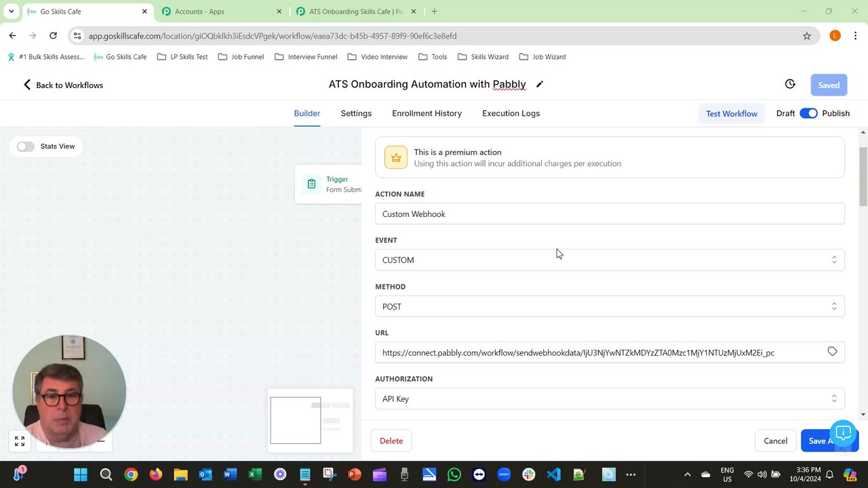Viewport: 868px width, 488px height.
Task: Open the Job Funnel bookmark folder
Action: click(241, 57)
